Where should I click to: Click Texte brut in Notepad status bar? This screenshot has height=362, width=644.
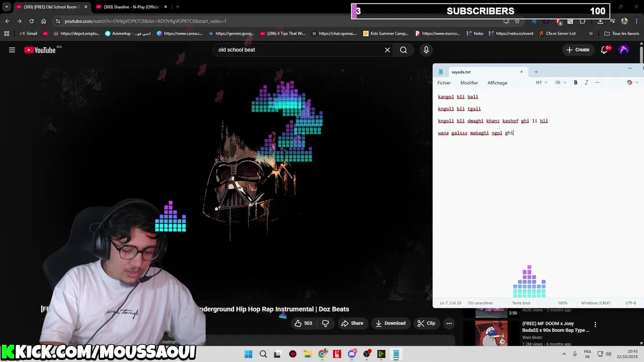pyautogui.click(x=521, y=303)
